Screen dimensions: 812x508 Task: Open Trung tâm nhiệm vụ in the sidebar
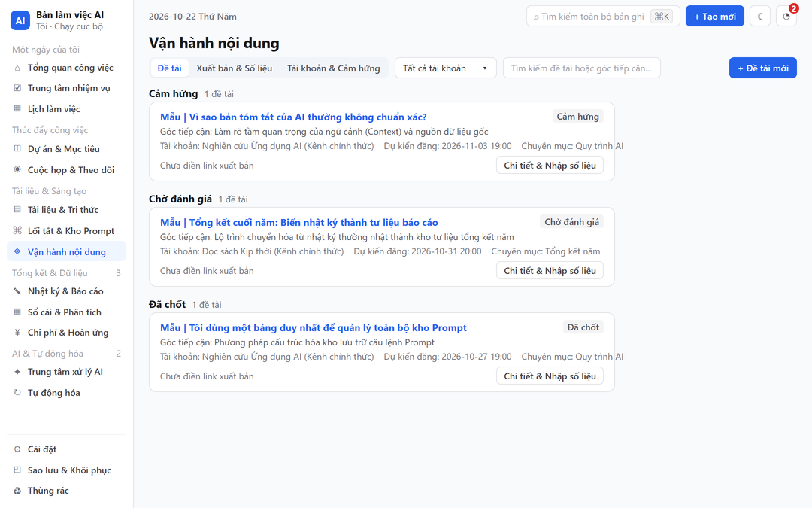click(66, 88)
